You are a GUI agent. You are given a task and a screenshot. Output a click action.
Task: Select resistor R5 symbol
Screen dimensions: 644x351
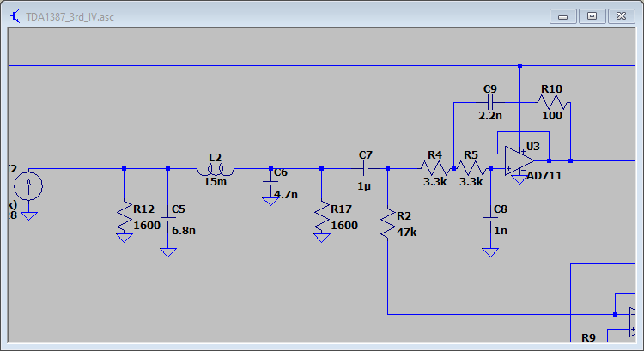pos(471,168)
